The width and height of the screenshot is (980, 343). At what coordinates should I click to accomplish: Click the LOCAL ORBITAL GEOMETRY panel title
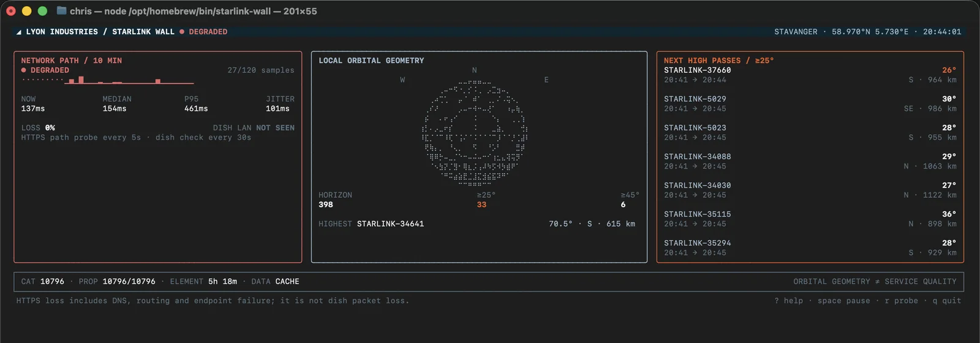point(371,61)
